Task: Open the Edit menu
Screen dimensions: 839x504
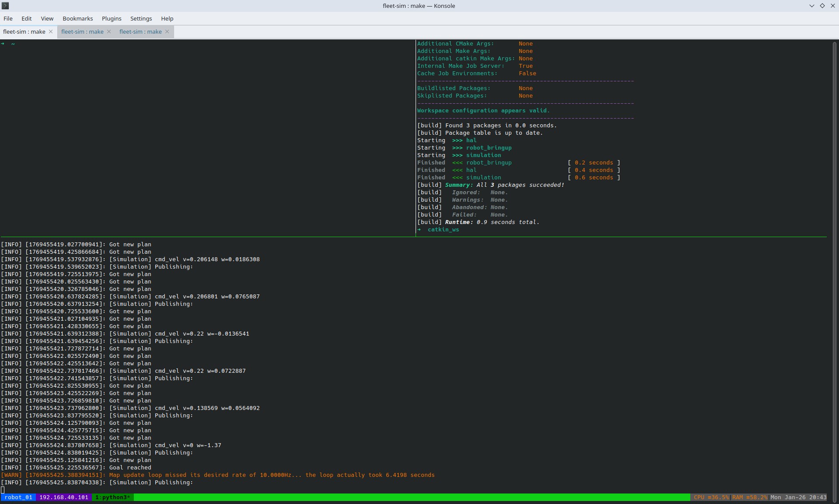Action: click(27, 18)
